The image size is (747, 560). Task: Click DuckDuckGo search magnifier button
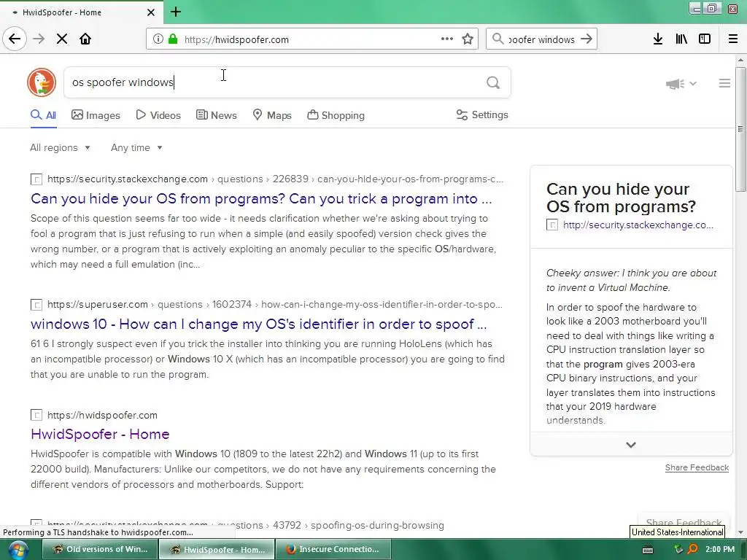[493, 83]
